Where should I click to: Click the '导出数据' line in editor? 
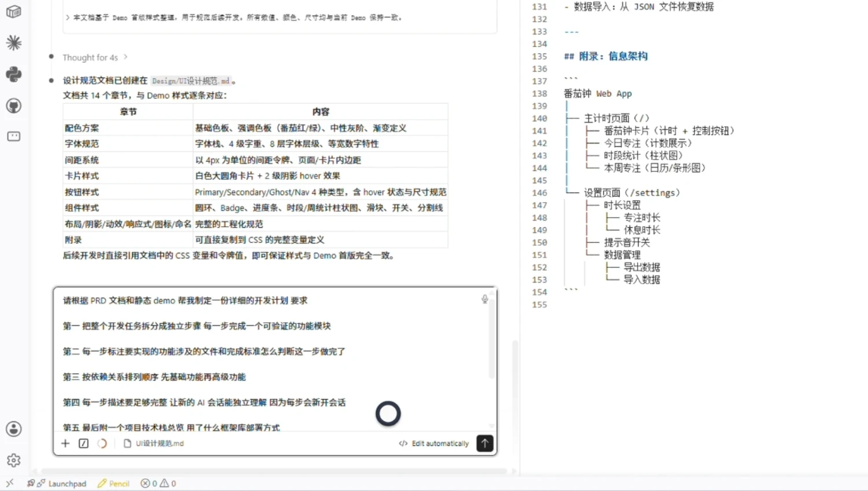[x=642, y=267]
